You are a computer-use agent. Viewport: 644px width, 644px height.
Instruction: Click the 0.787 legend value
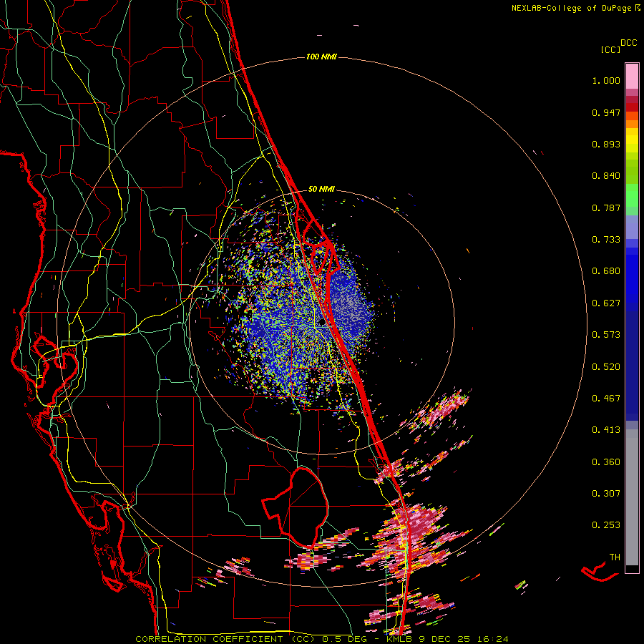pyautogui.click(x=606, y=208)
